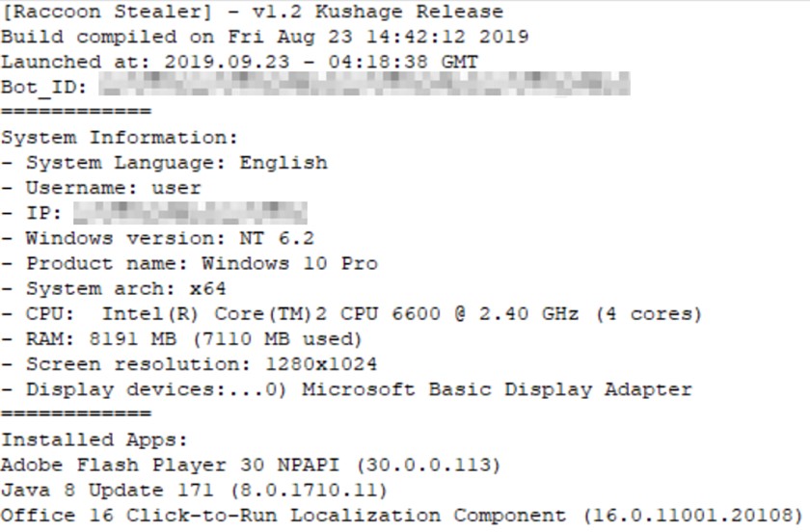Click the blurred Bot_ID value
This screenshot has height=532, width=810.
coord(364,87)
